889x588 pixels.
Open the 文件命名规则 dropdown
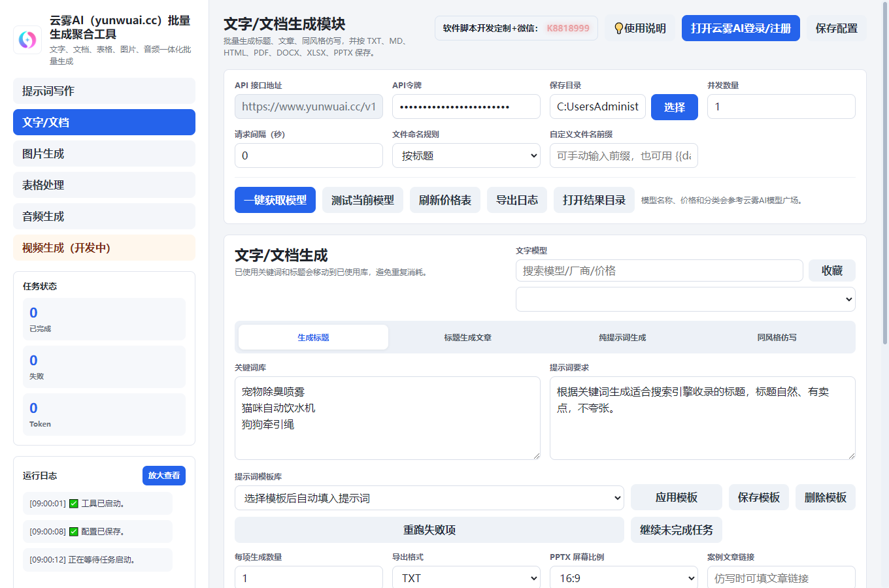[466, 155]
